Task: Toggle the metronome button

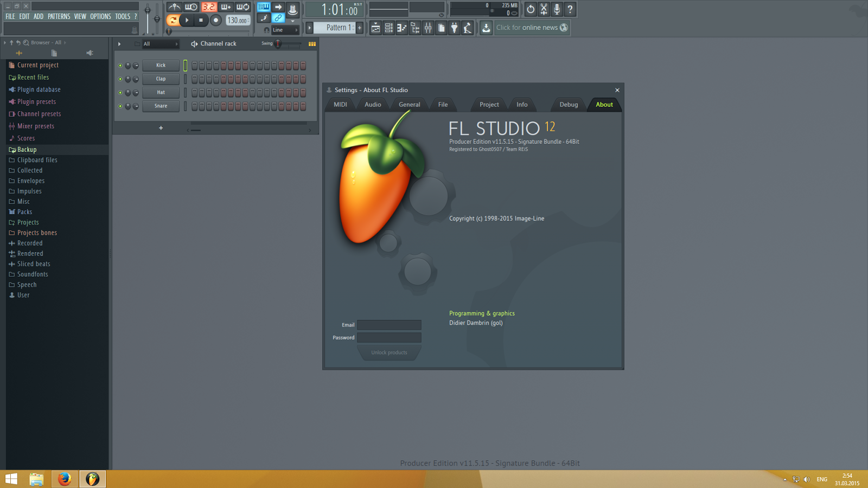Action: [x=174, y=7]
